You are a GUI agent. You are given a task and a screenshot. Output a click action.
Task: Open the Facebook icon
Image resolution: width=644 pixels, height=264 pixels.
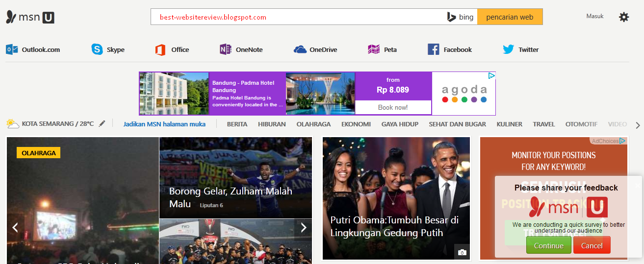click(x=433, y=49)
